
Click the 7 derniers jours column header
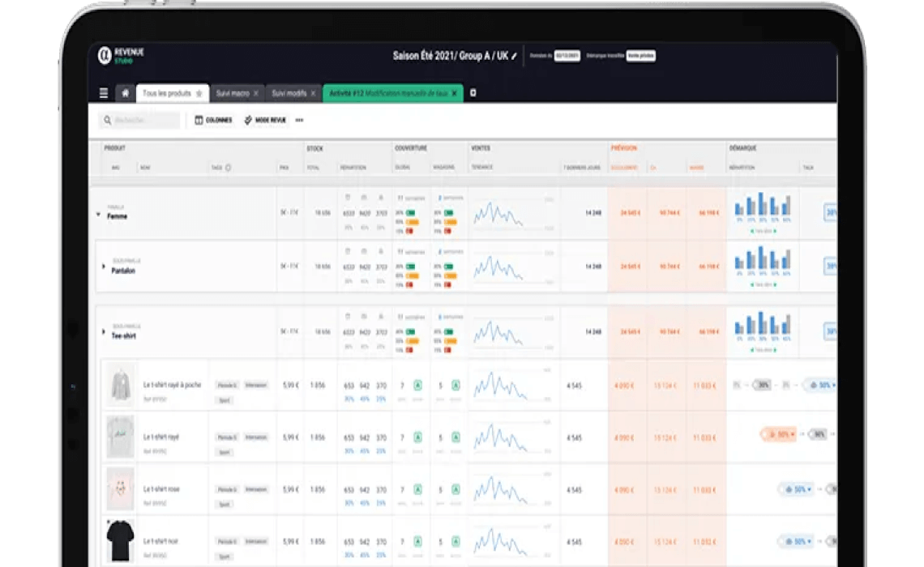582,168
